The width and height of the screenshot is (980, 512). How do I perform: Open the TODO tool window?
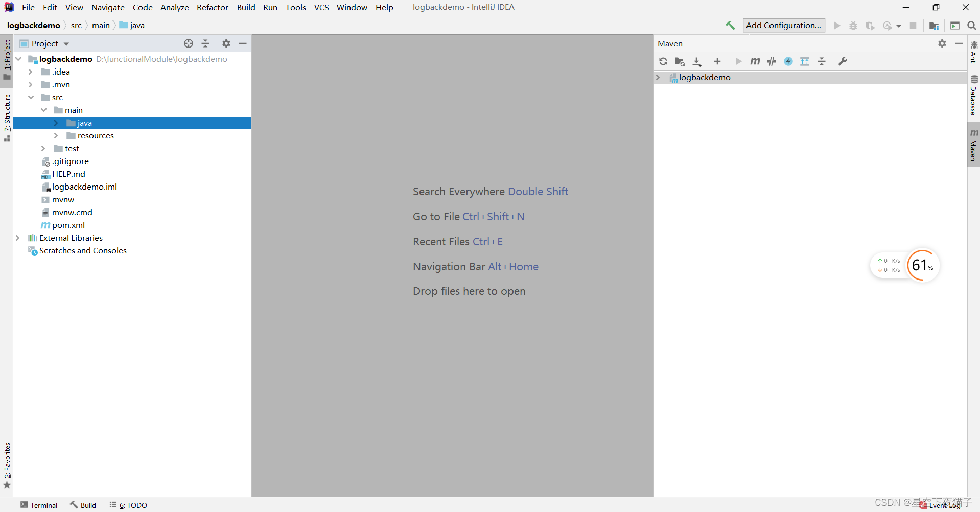tap(128, 505)
